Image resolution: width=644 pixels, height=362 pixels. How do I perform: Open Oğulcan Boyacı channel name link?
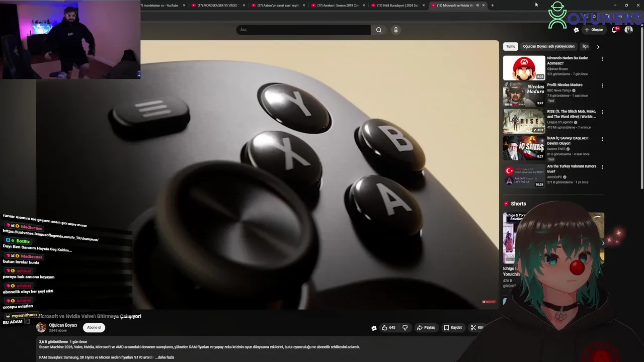point(63,325)
